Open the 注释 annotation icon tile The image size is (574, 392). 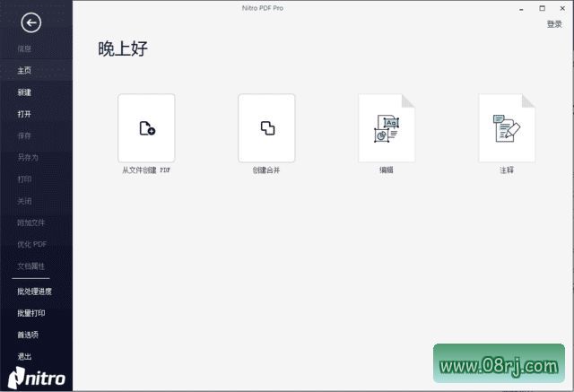coord(507,128)
